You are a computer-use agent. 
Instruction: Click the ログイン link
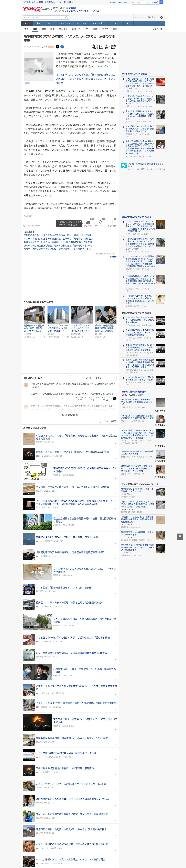click(x=57, y=11)
